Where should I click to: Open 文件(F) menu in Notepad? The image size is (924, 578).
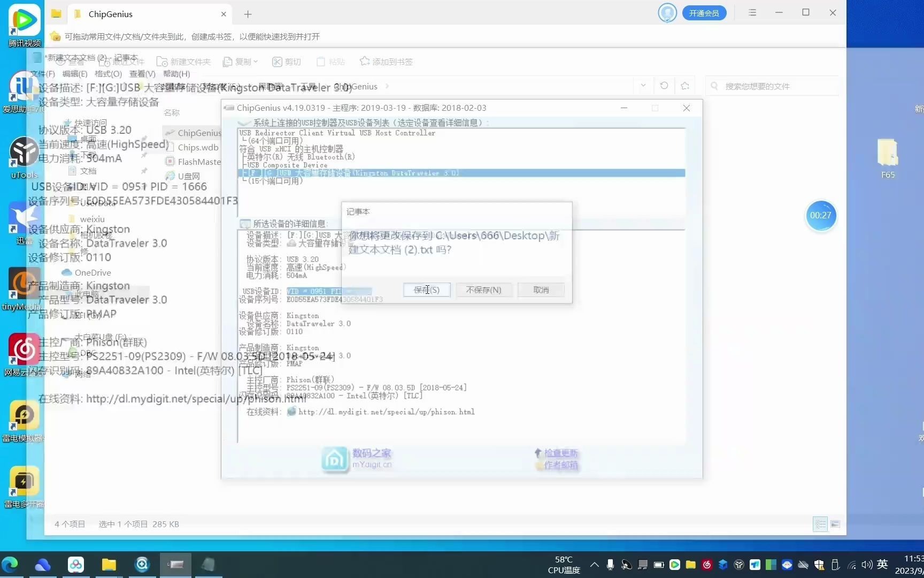point(42,73)
